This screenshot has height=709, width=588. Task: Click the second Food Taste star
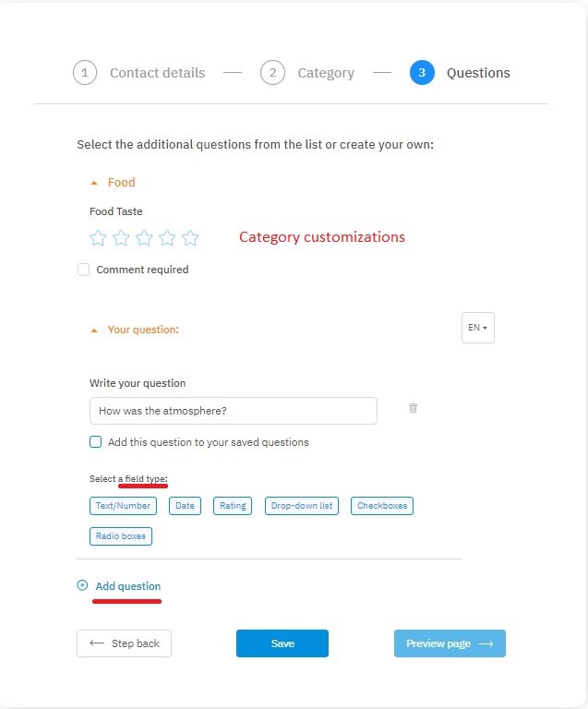click(121, 238)
